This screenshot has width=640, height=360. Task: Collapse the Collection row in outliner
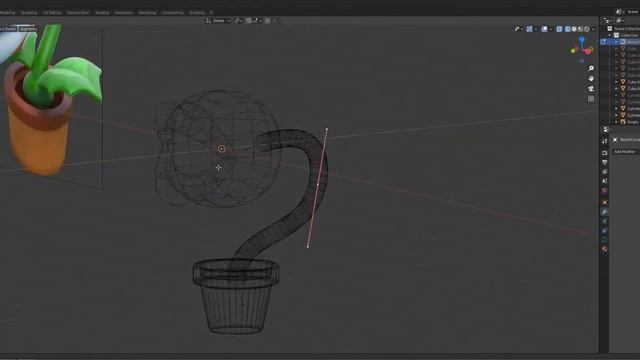pyautogui.click(x=611, y=35)
